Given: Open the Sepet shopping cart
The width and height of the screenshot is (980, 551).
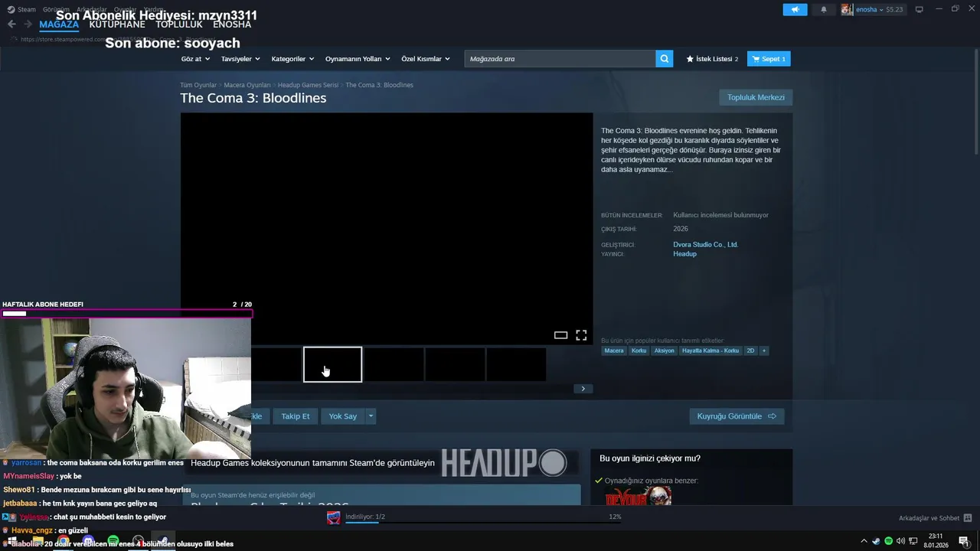Looking at the screenshot, I should coord(769,59).
